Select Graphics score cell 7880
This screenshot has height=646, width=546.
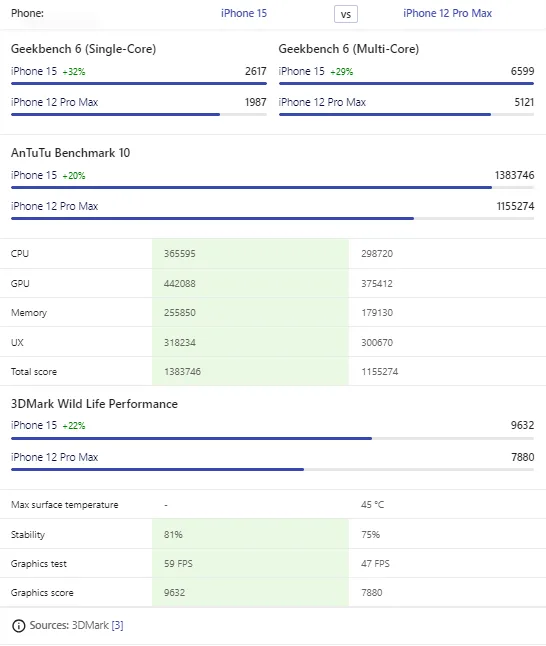[372, 592]
